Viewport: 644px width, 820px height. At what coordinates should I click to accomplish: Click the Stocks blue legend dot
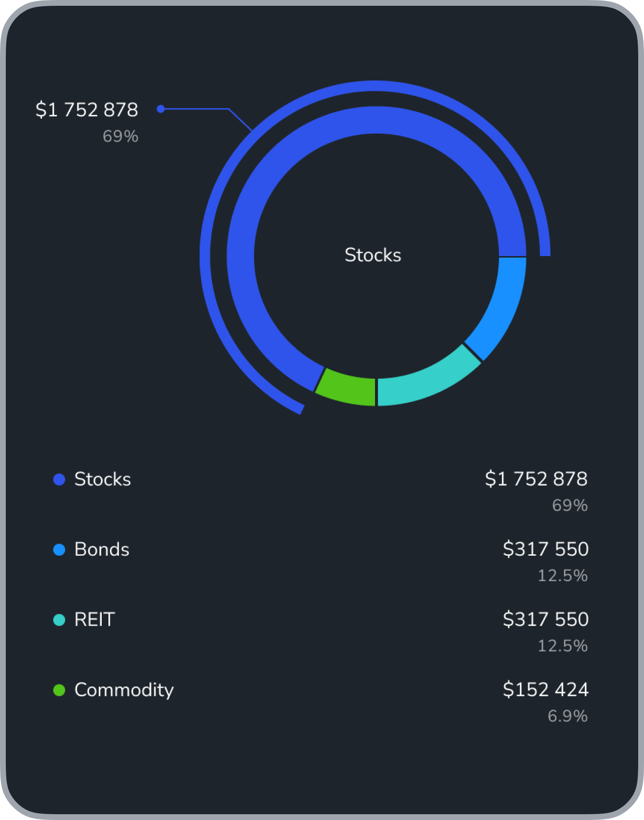tap(59, 479)
